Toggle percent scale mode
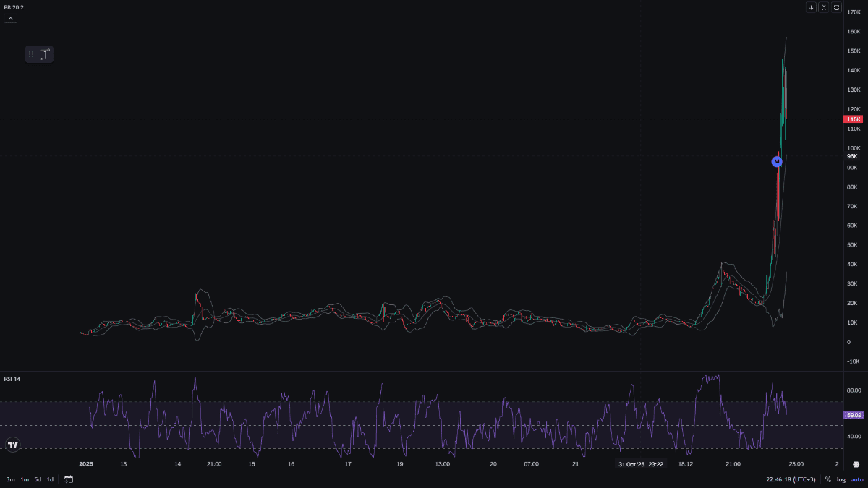The width and height of the screenshot is (868, 488). [828, 479]
